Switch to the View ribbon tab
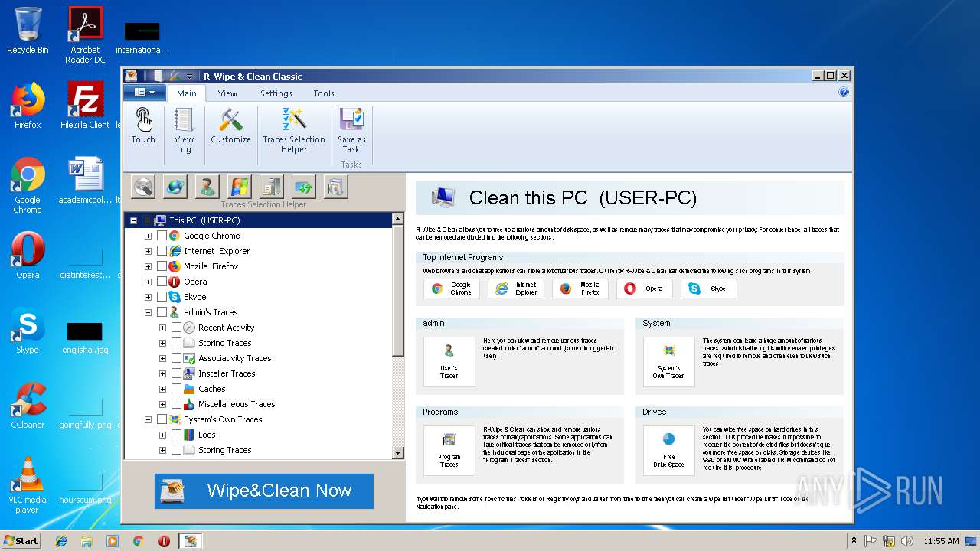 click(x=227, y=93)
